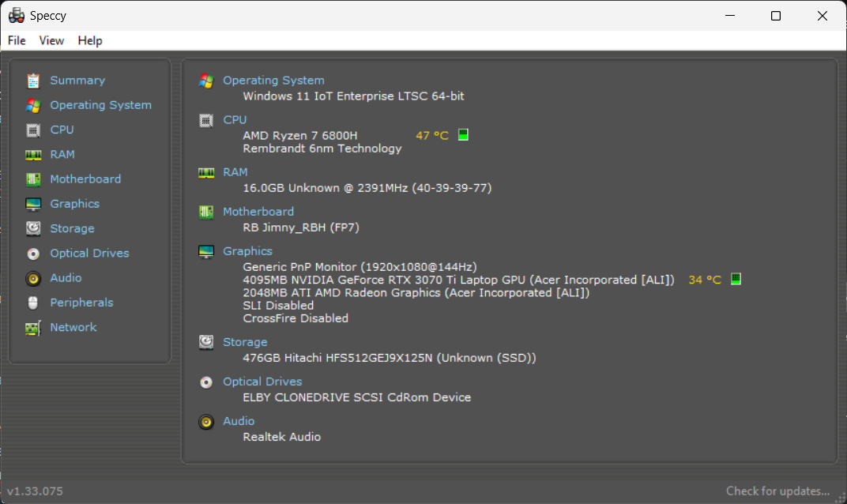Click the Graphics monitor icon in sidebar

33,204
